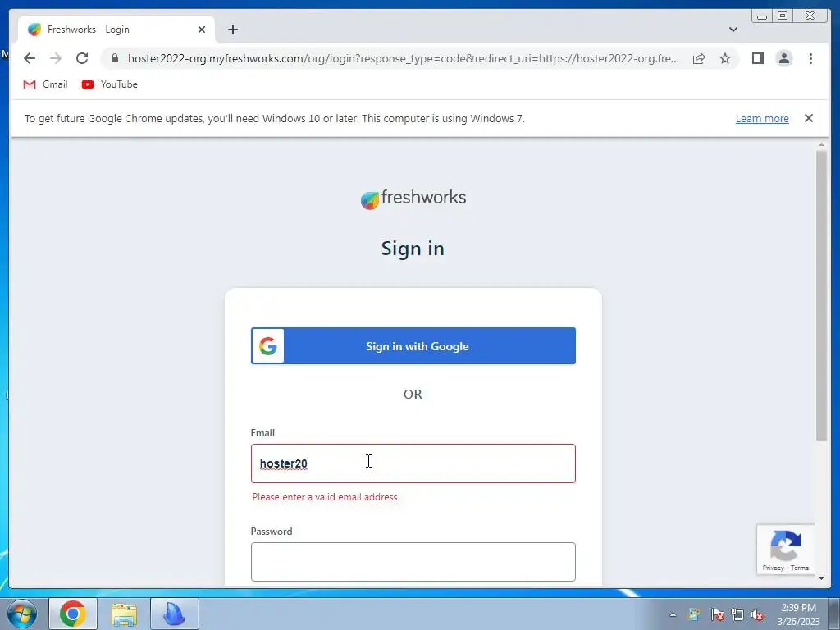Open a new tab with plus button
840x630 pixels.
coord(232,30)
